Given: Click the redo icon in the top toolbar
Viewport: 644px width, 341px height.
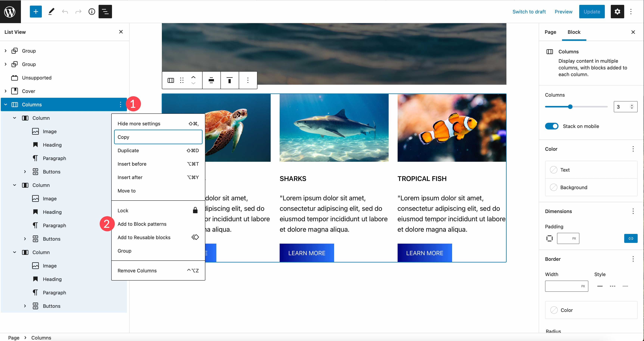Looking at the screenshot, I should [78, 12].
